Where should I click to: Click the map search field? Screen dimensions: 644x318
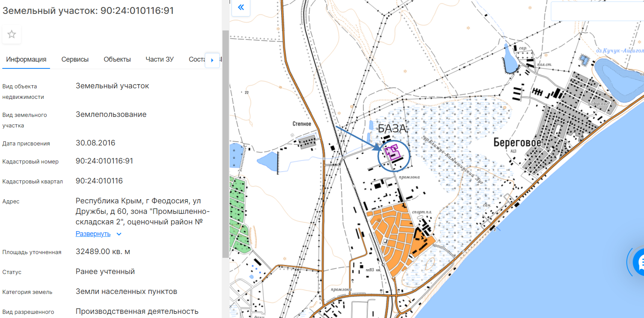(x=597, y=11)
